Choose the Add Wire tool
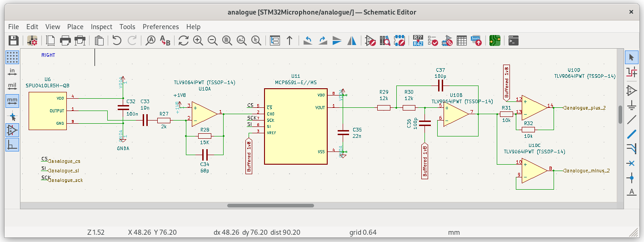 631,120
